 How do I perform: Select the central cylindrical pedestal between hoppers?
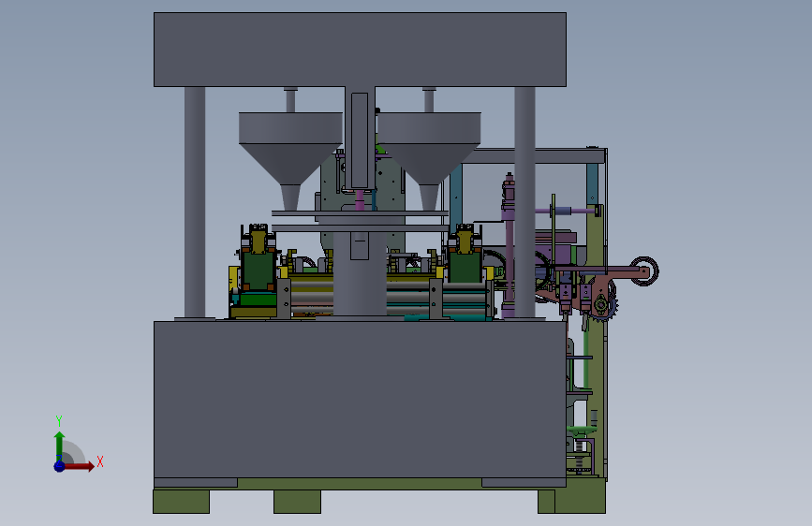coord(360,274)
